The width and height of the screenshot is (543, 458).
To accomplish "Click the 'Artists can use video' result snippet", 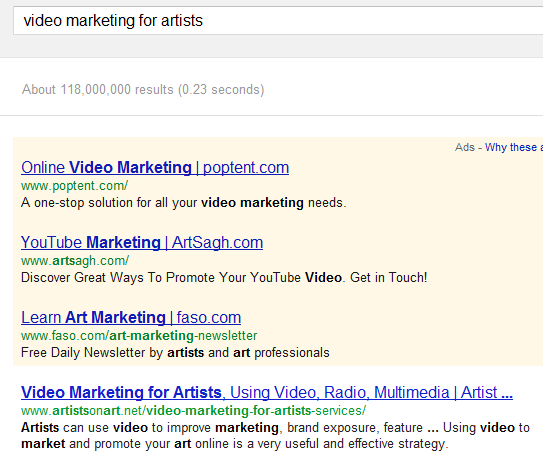I will (x=275, y=435).
